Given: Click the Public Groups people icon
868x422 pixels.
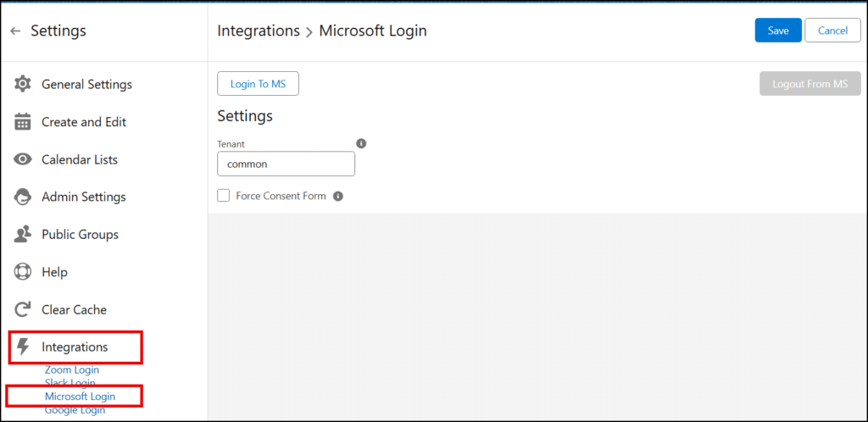Looking at the screenshot, I should [23, 235].
